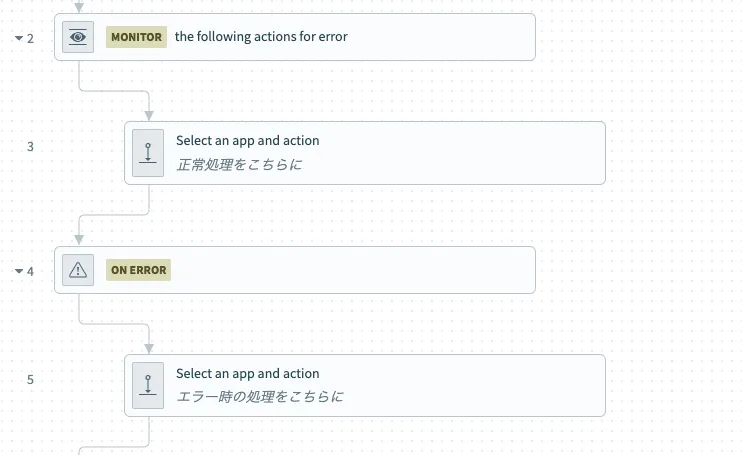Click the eye icon on the Monitor step
Image resolution: width=742 pixels, height=455 pixels.
coord(78,37)
